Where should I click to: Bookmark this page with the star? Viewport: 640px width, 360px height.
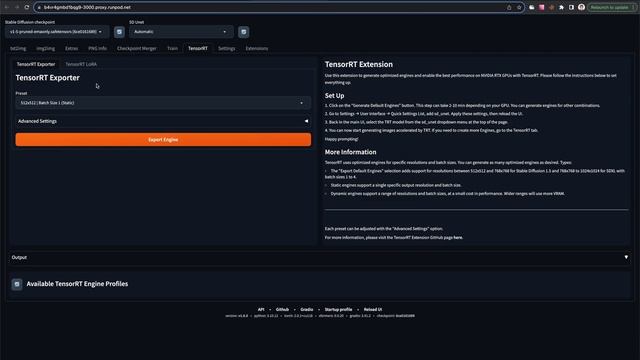(519, 7)
